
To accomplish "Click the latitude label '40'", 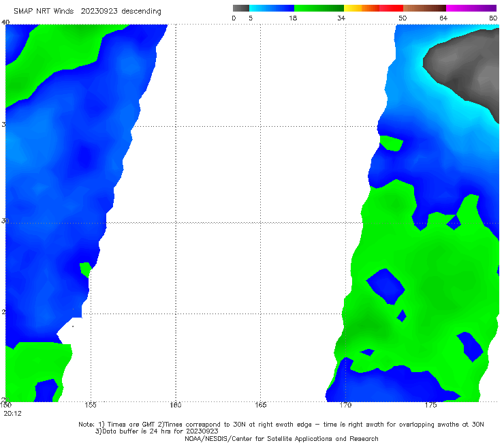I will click(x=5, y=22).
